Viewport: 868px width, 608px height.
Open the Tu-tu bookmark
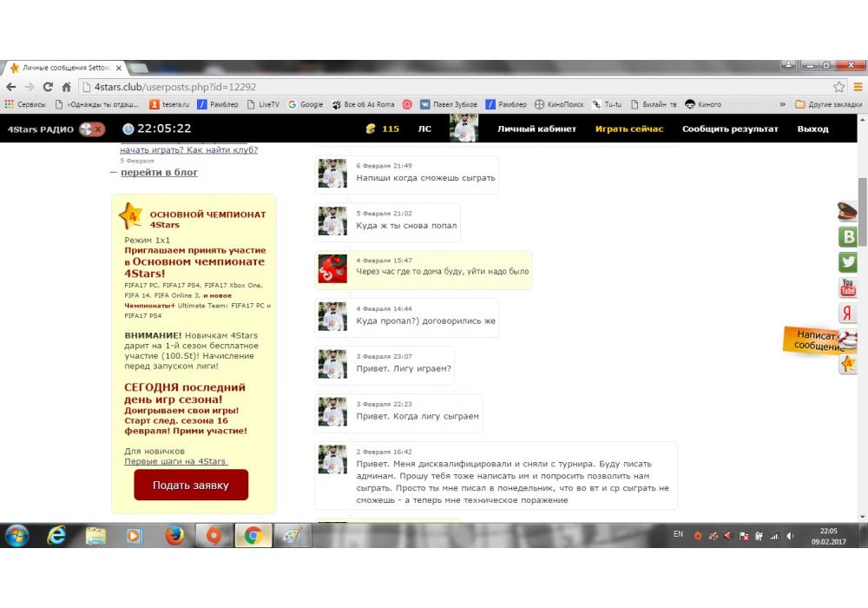607,104
